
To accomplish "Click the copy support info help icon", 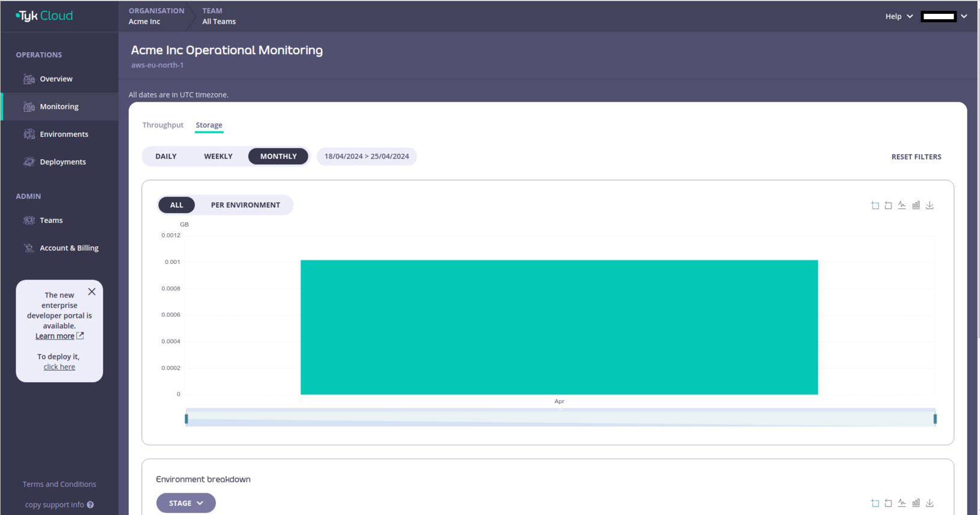I will [x=90, y=505].
